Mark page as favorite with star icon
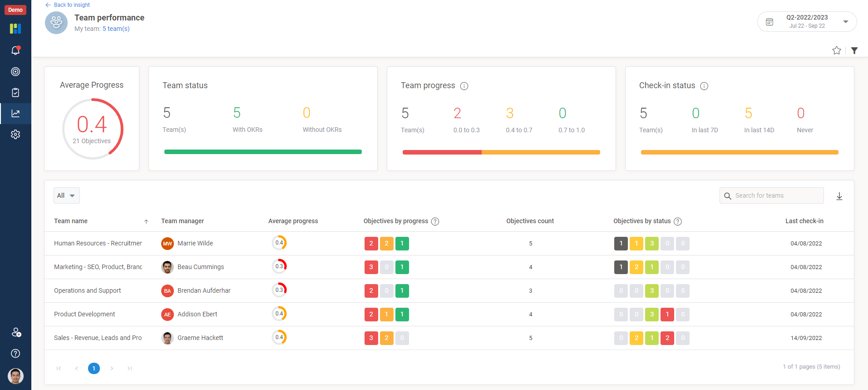The width and height of the screenshot is (868, 390). (837, 50)
